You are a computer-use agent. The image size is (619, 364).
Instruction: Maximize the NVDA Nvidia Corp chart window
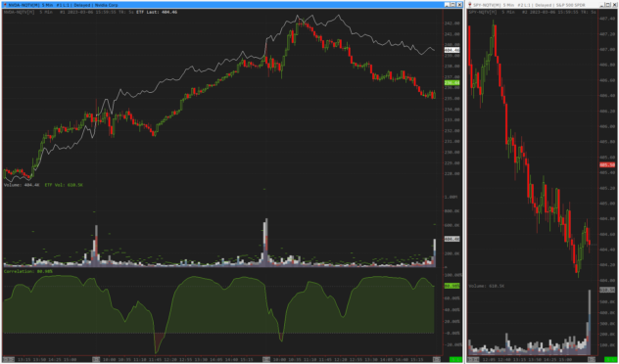pyautogui.click(x=453, y=5)
